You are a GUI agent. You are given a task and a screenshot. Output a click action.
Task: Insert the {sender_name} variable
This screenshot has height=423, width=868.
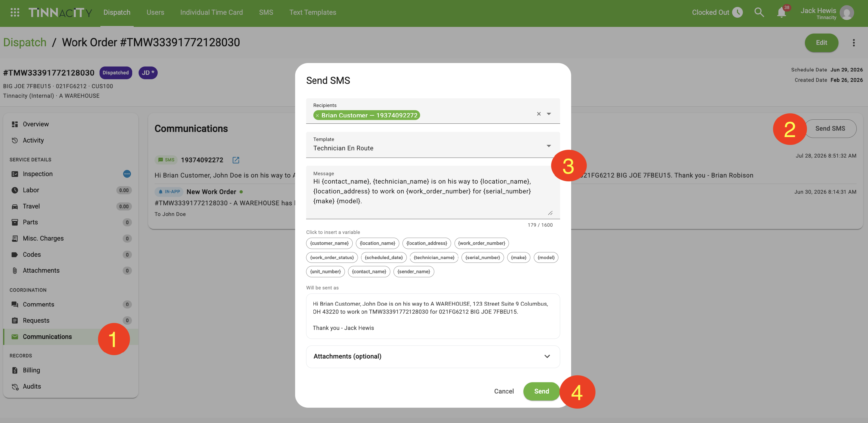click(x=413, y=272)
